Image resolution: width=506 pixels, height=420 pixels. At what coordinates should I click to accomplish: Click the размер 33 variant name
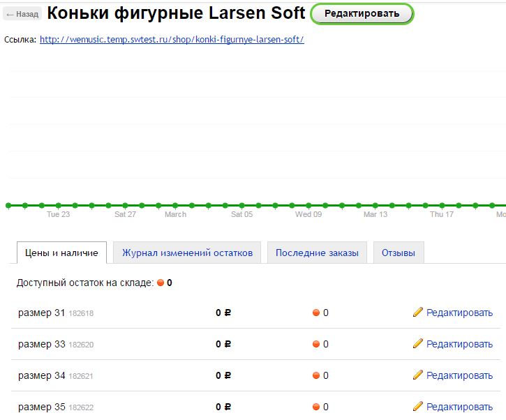coord(42,344)
